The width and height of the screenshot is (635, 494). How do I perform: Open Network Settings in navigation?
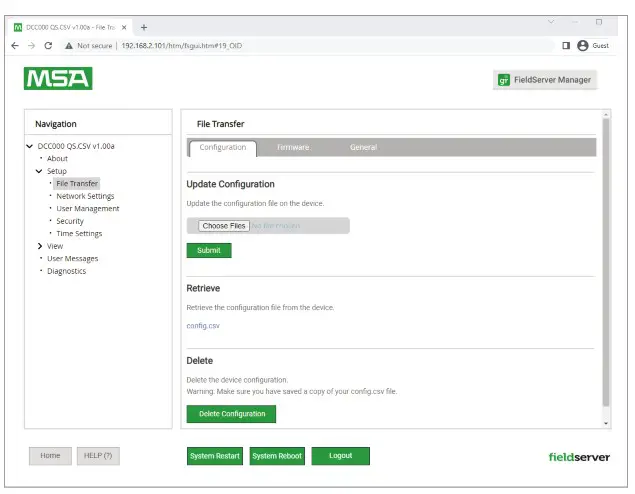point(85,196)
